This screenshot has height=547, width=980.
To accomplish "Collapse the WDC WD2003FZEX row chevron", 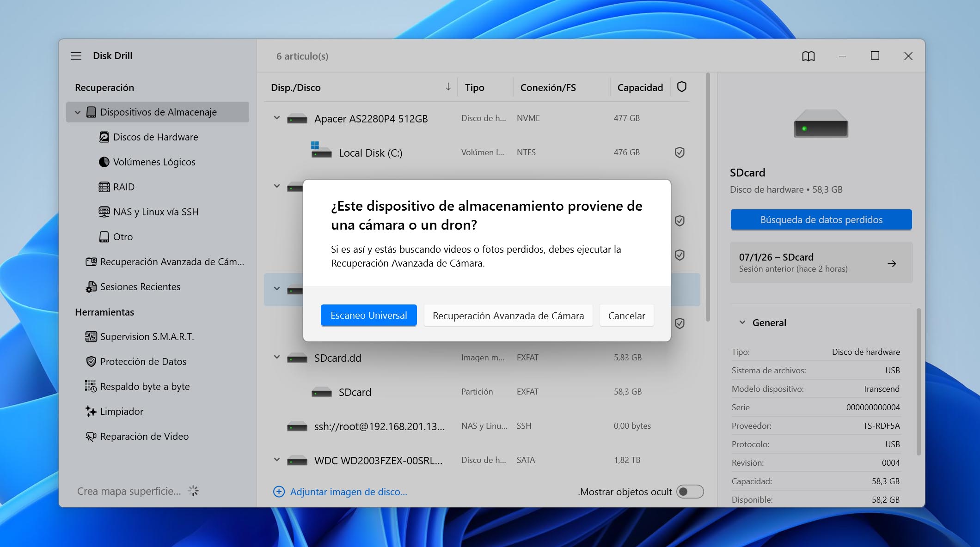I will coord(277,460).
